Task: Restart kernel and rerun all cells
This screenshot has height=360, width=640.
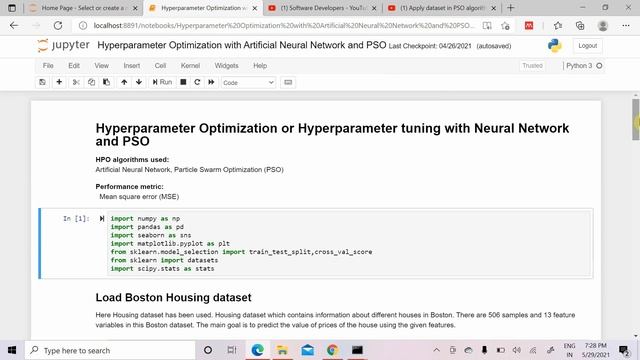Action: point(211,82)
